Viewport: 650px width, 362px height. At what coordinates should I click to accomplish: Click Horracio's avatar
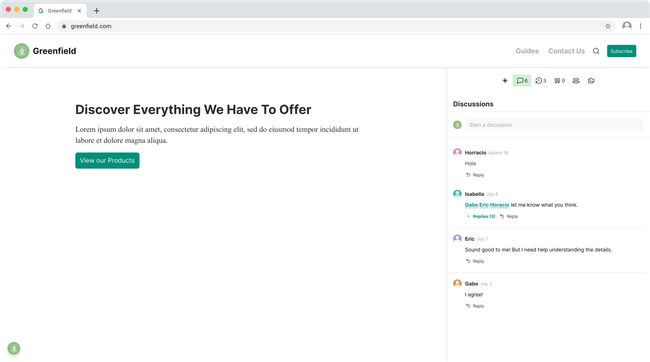[457, 152]
